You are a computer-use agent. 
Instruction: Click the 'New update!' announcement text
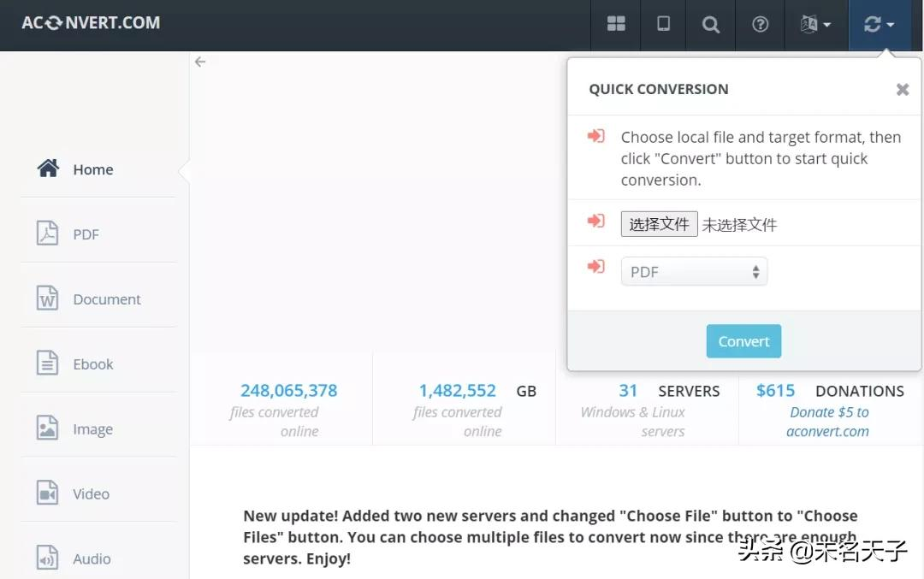550,536
